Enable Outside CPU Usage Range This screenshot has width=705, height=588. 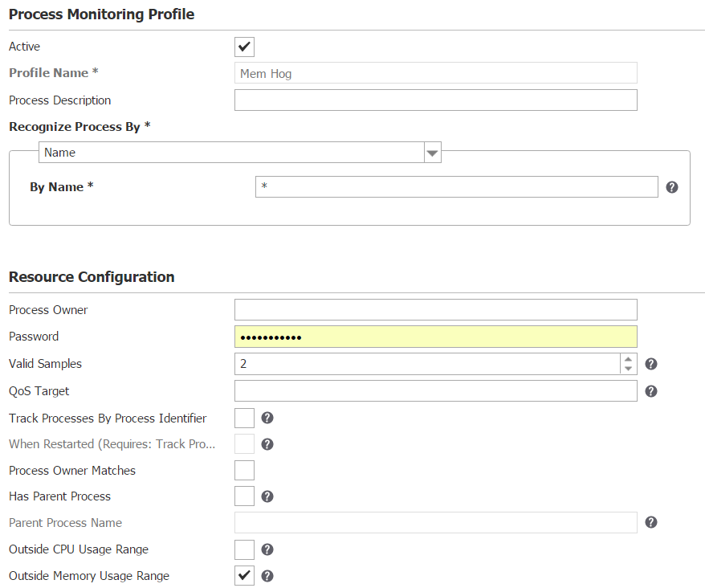click(x=243, y=549)
